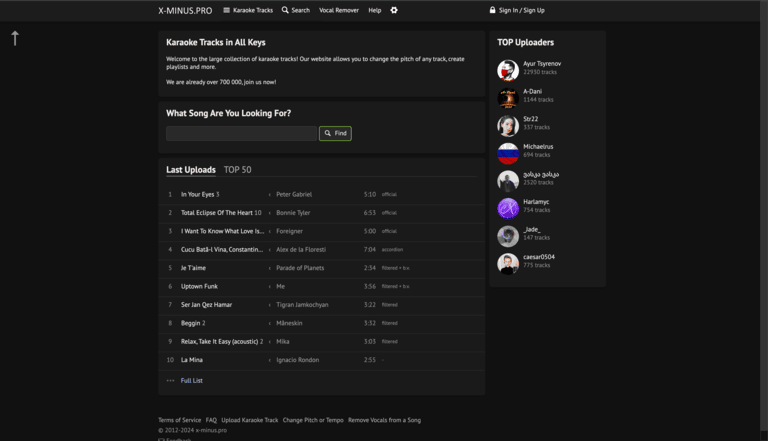The height and width of the screenshot is (441, 768).
Task: Open the Terms of Service link
Action: point(179,420)
